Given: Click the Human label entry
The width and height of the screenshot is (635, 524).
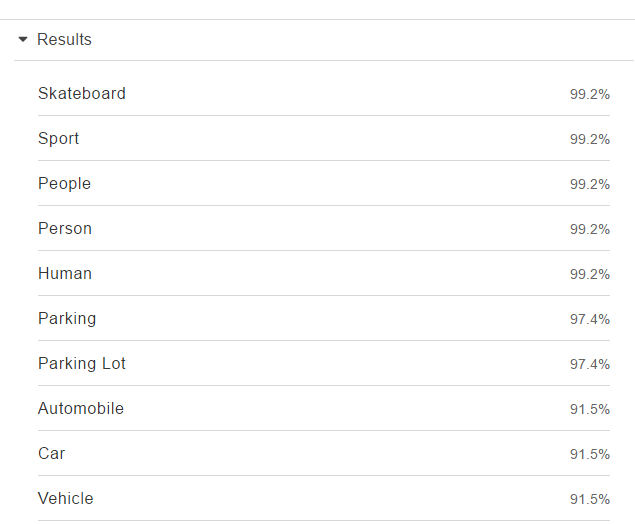Looking at the screenshot, I should (324, 273).
